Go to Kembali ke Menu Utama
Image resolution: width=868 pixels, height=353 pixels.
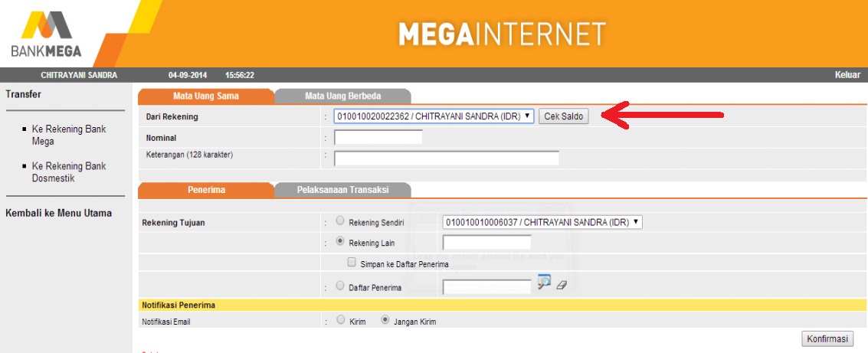59,213
